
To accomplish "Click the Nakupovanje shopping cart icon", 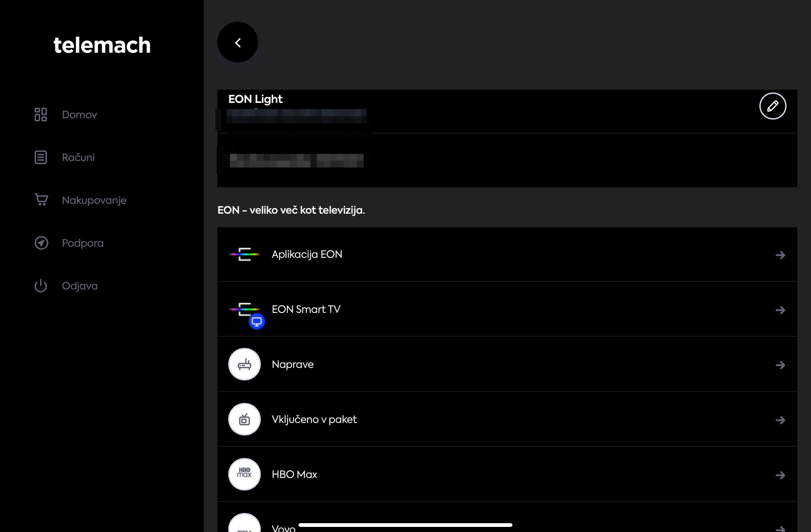I will 41,200.
